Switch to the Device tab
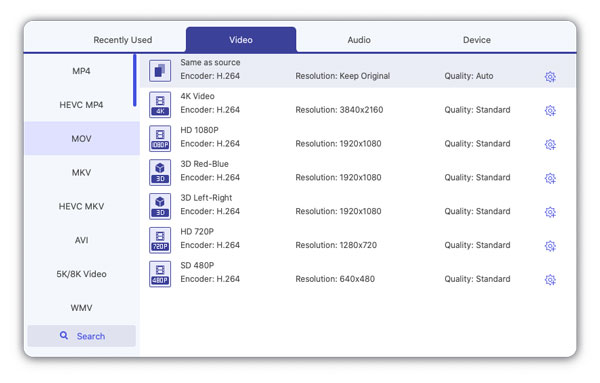The image size is (600, 383). coord(476,40)
